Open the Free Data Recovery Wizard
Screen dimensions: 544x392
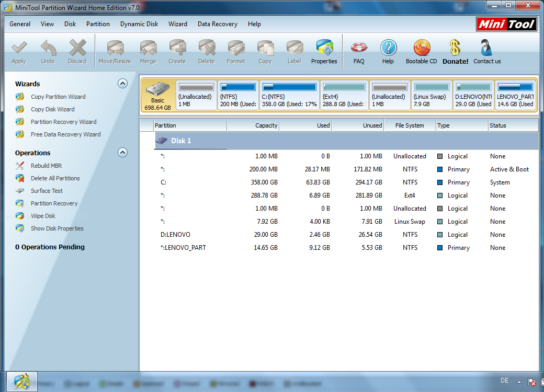[x=65, y=134]
